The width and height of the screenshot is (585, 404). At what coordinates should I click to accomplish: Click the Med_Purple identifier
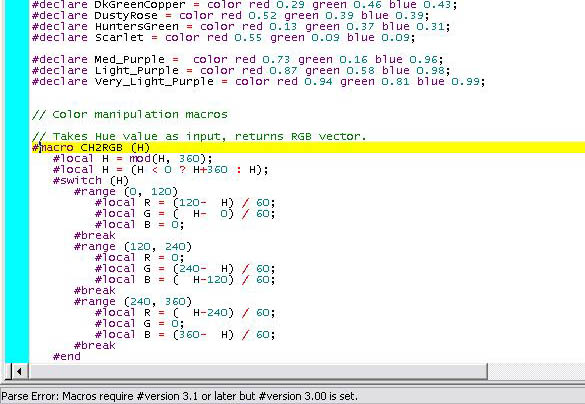[x=129, y=59]
